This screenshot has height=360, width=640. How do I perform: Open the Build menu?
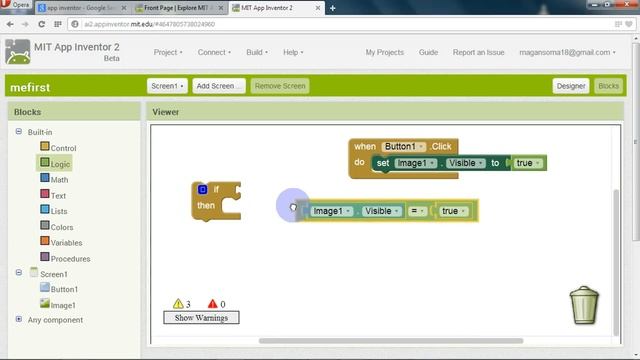pos(257,52)
